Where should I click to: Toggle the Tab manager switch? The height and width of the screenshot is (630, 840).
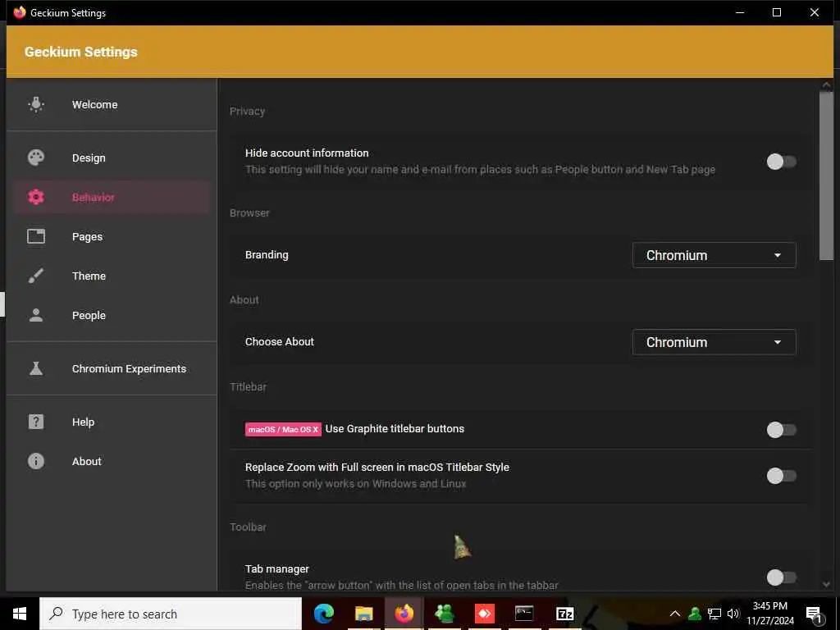point(781,577)
